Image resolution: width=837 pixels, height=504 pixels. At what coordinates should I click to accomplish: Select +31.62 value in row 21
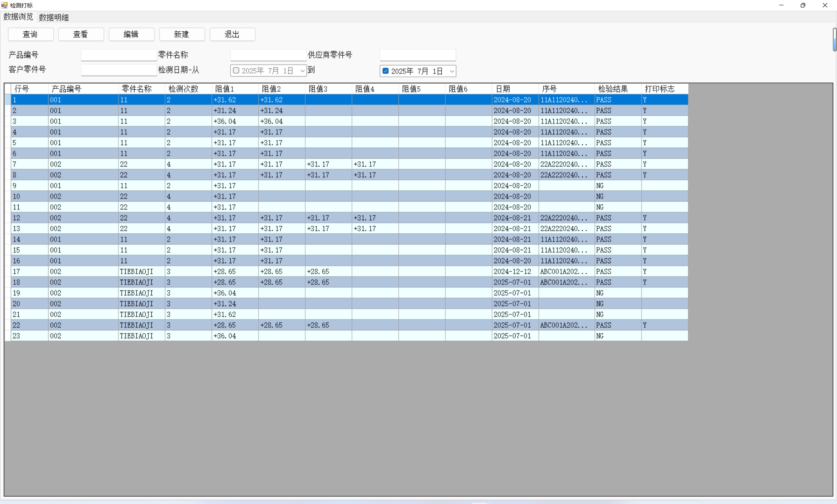[x=235, y=314]
